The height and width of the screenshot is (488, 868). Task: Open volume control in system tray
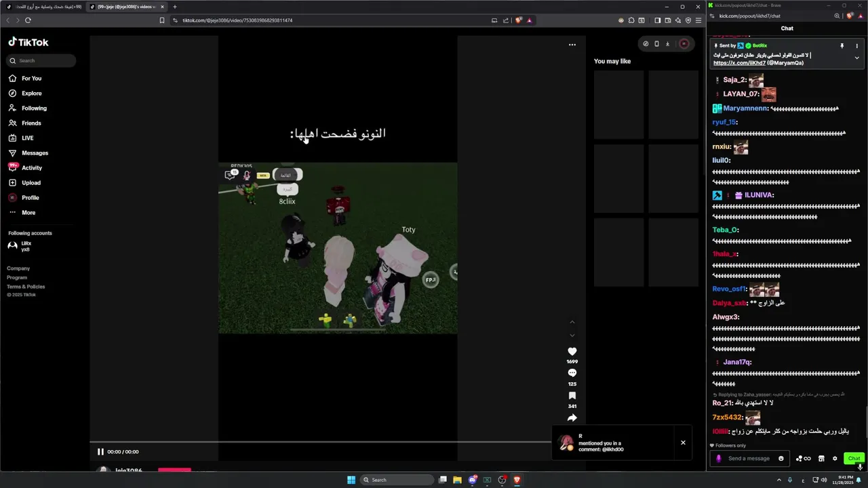(824, 480)
